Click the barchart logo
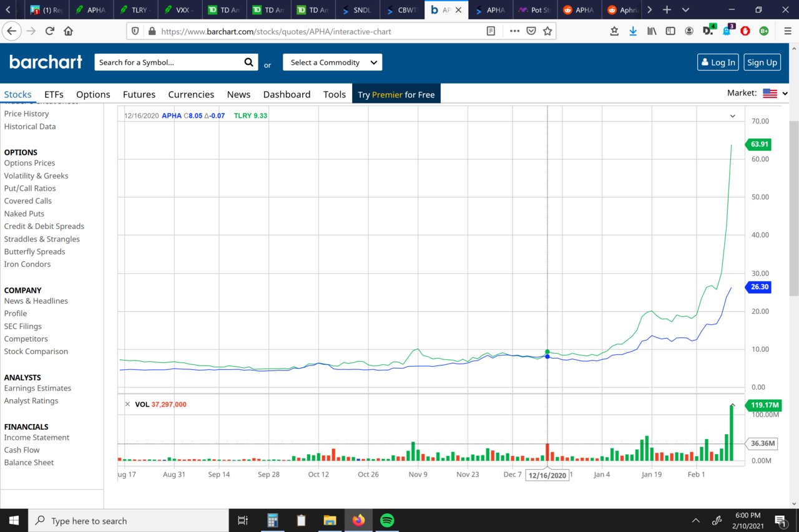 point(46,62)
